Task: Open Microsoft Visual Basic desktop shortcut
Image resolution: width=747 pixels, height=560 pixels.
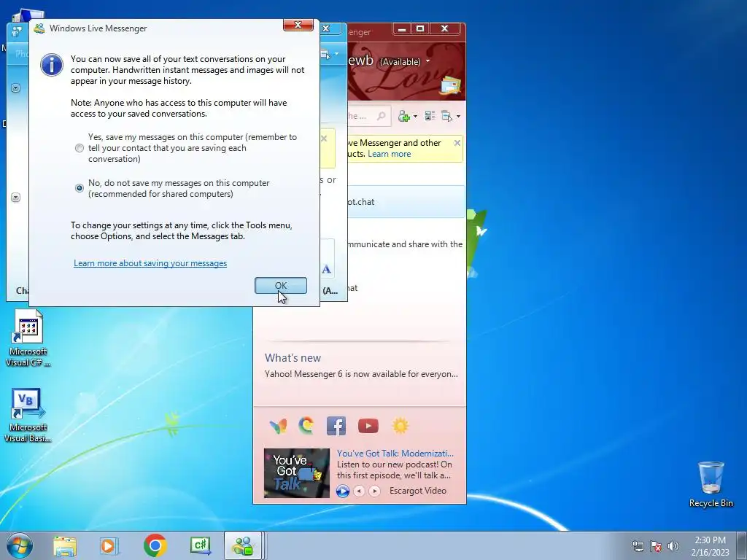Action: tap(28, 415)
